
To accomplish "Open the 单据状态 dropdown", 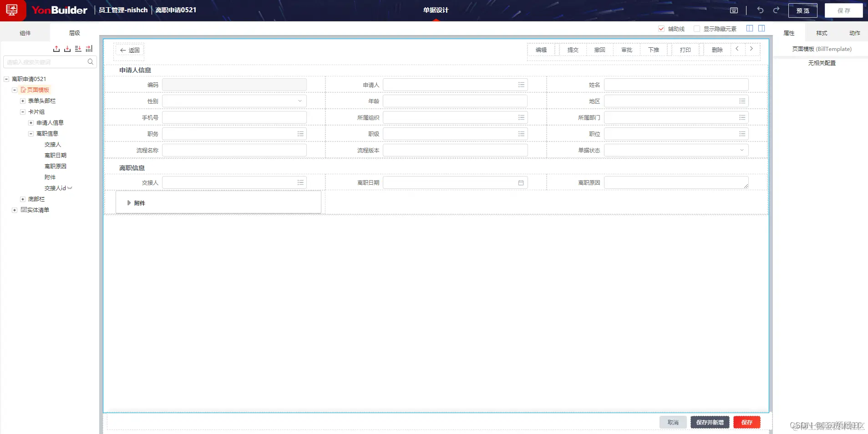I will [676, 150].
